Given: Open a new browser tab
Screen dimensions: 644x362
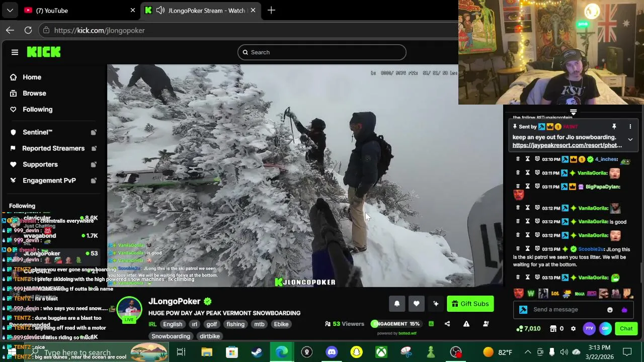Looking at the screenshot, I should 271,10.
